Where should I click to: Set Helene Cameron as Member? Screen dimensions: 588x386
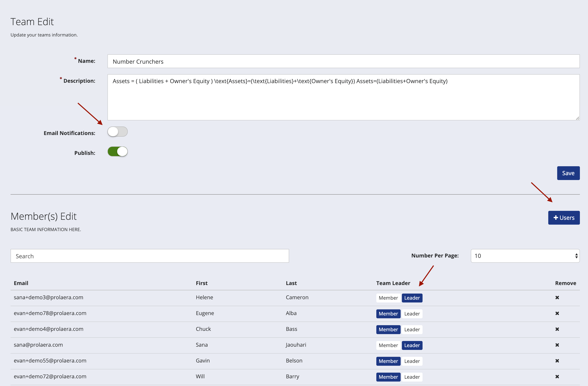[388, 298]
